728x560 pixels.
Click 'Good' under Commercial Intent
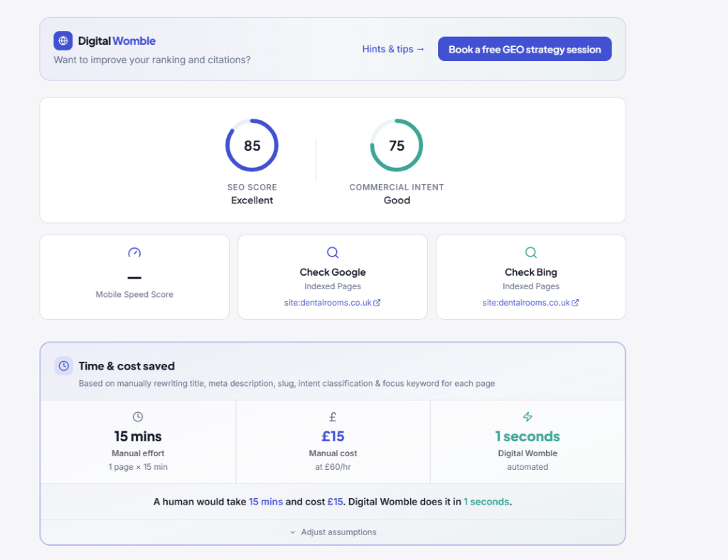click(x=397, y=200)
